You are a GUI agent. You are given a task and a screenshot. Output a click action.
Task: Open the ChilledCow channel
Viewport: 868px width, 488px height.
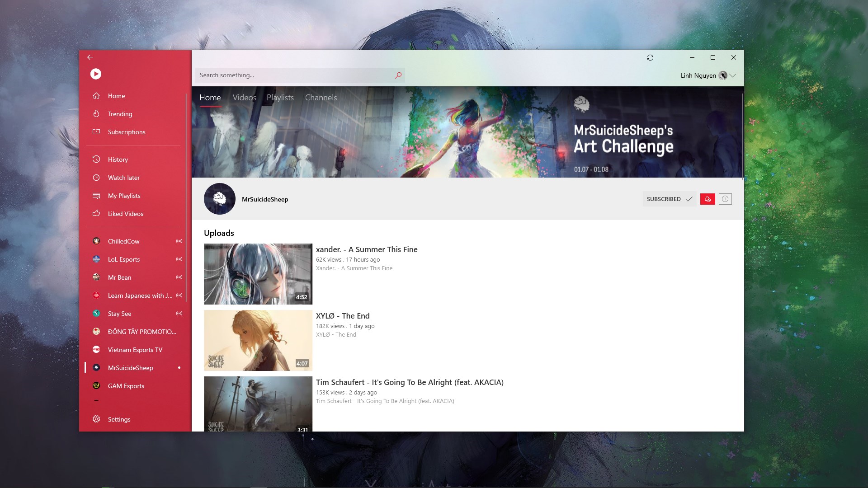123,241
